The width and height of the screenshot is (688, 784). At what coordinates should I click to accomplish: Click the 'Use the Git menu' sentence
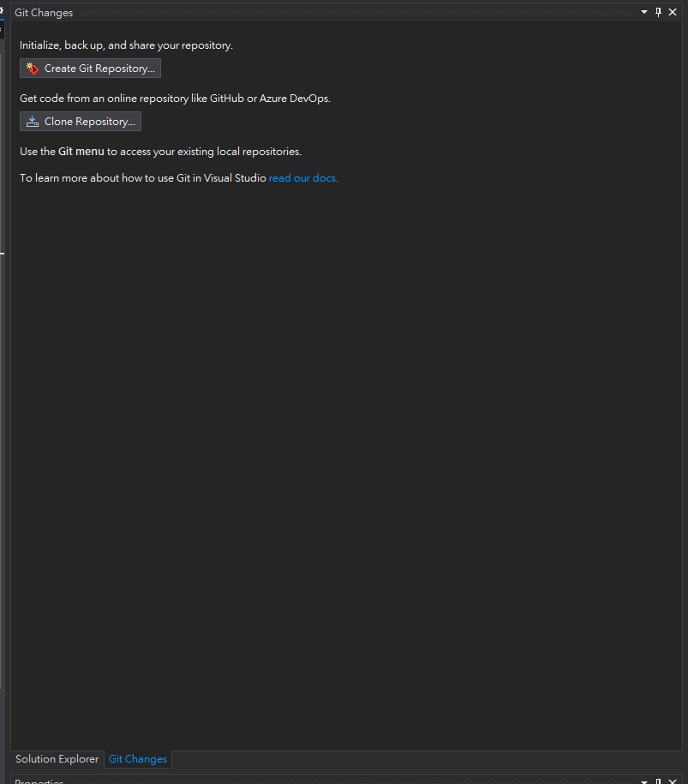tap(160, 151)
